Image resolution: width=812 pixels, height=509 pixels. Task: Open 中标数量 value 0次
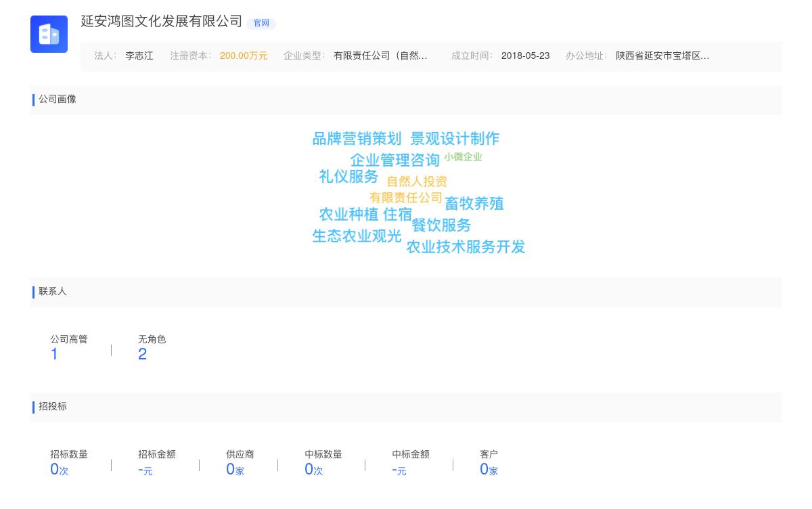point(313,469)
